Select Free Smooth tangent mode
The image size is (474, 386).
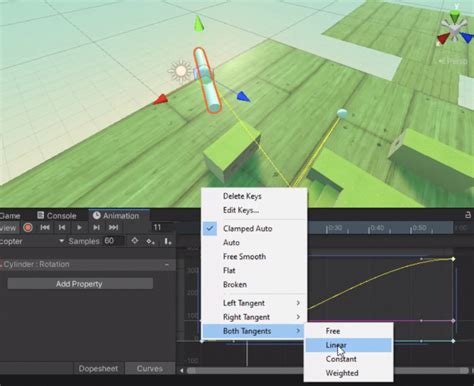(x=254, y=256)
